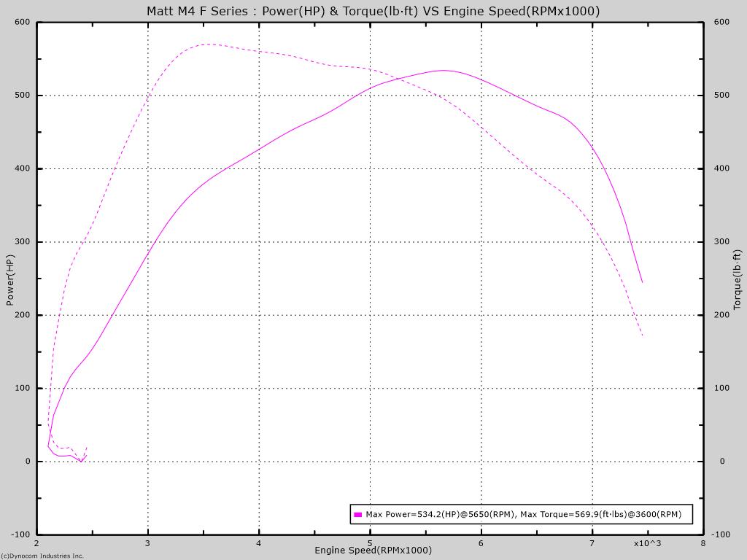Select the Torque(lb·ft) right axis label

pos(737,280)
